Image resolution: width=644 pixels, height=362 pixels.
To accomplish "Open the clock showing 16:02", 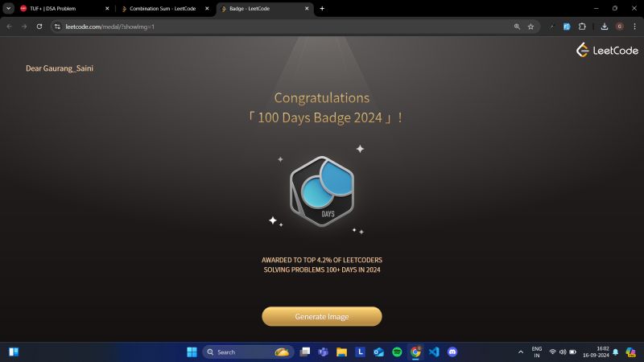I will point(596,352).
